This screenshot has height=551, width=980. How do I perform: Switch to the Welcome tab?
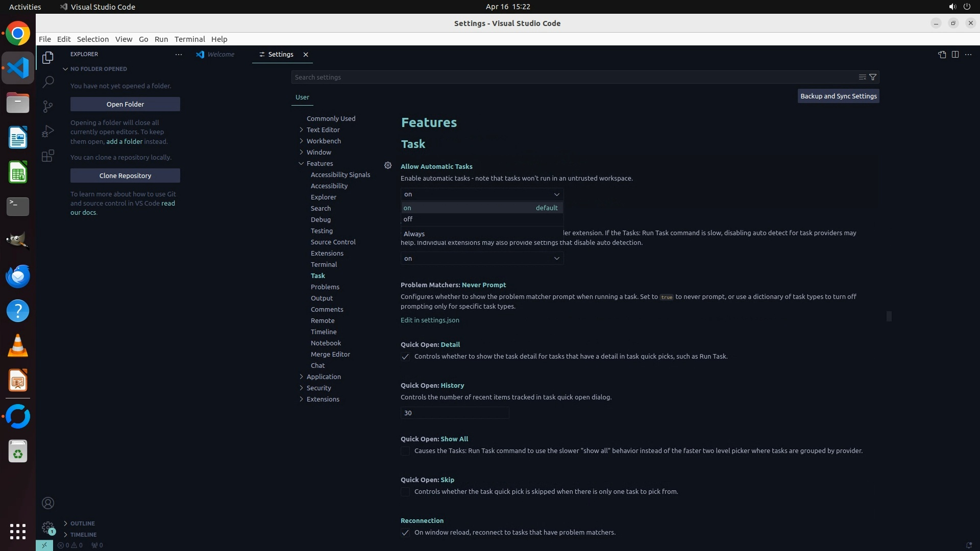tap(220, 55)
